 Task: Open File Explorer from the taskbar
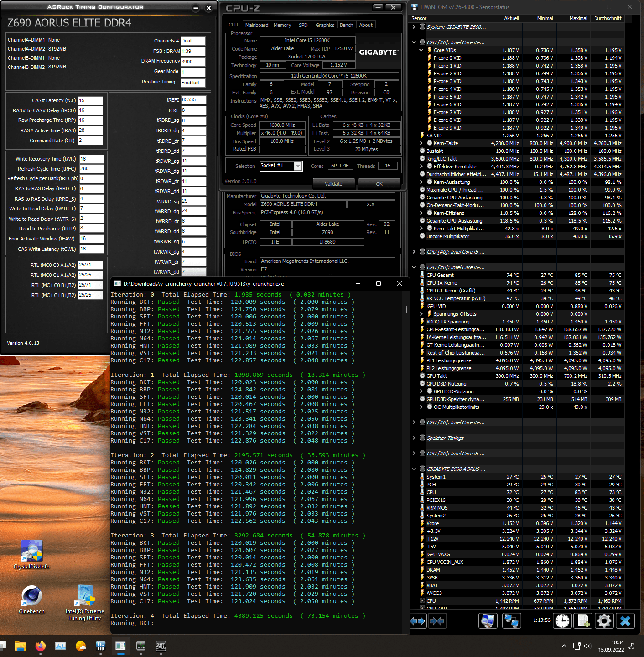click(x=20, y=646)
